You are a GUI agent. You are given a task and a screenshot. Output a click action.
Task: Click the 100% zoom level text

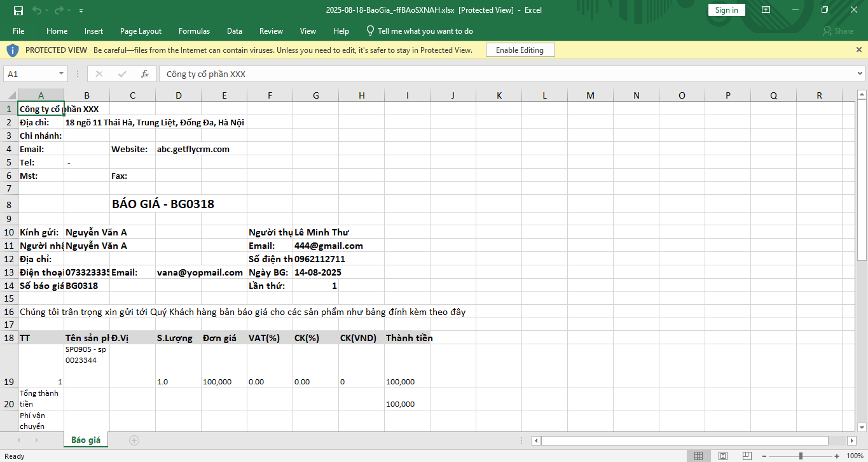855,456
